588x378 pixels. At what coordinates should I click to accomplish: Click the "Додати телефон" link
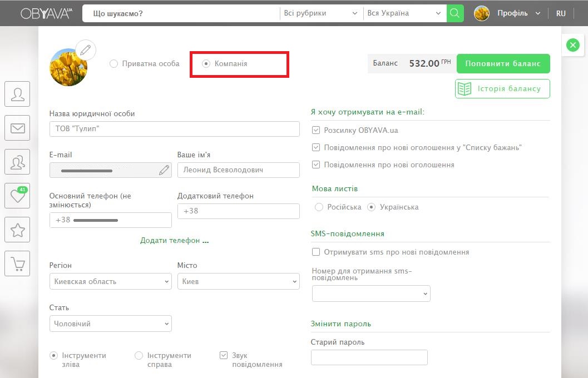174,241
